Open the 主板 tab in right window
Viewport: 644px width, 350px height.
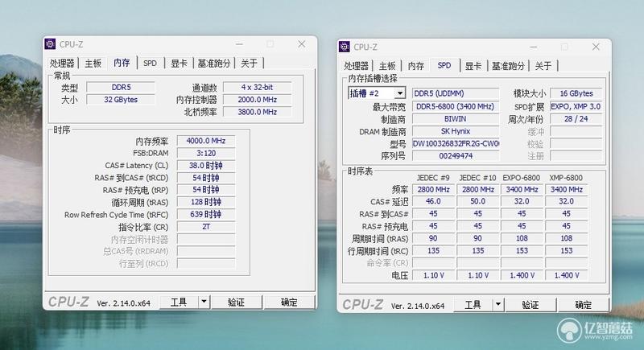[x=387, y=66]
